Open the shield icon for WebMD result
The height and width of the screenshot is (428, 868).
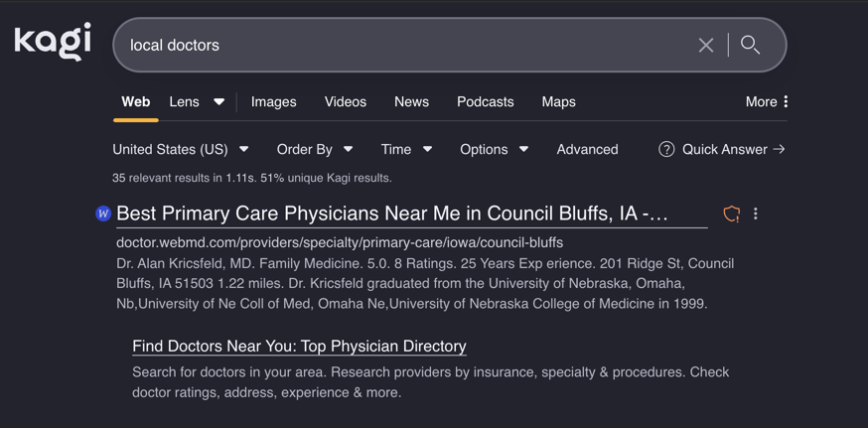tap(732, 214)
